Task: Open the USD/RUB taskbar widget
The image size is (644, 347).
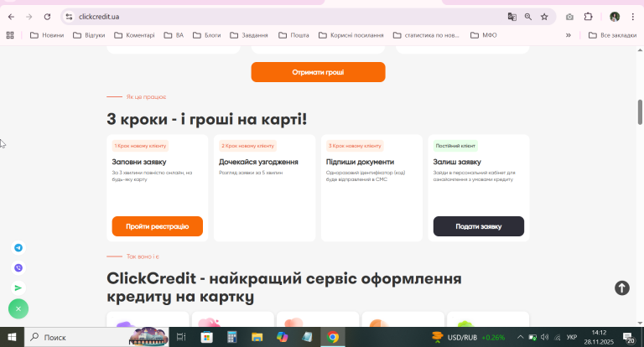Action: coord(468,337)
